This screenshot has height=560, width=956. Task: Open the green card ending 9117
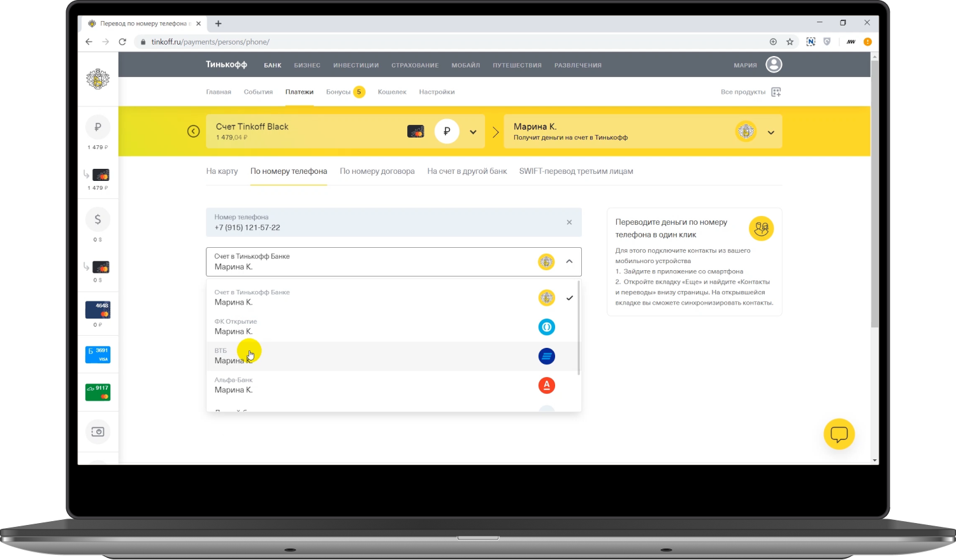[98, 392]
